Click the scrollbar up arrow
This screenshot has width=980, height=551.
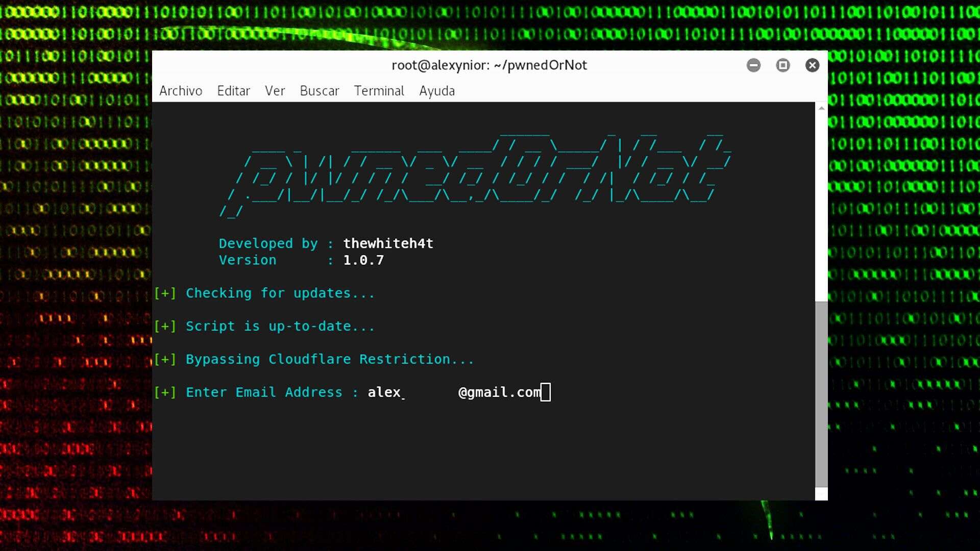pos(822,107)
